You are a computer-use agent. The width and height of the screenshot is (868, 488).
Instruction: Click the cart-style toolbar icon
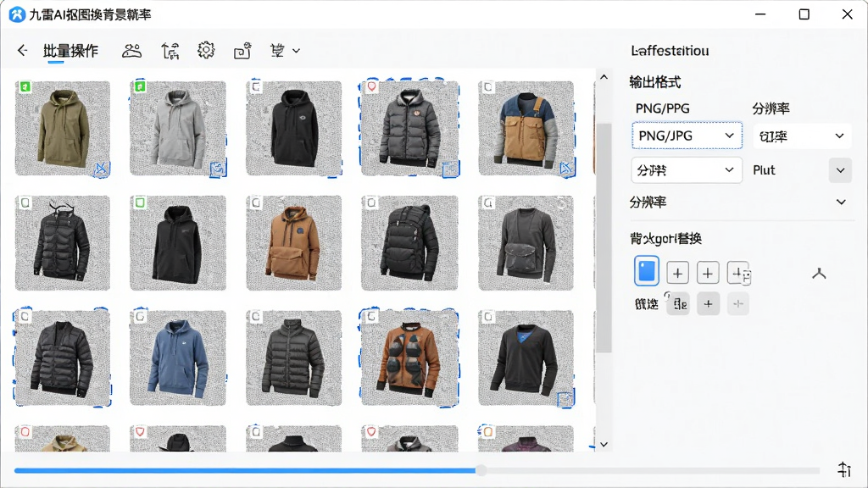click(x=277, y=51)
